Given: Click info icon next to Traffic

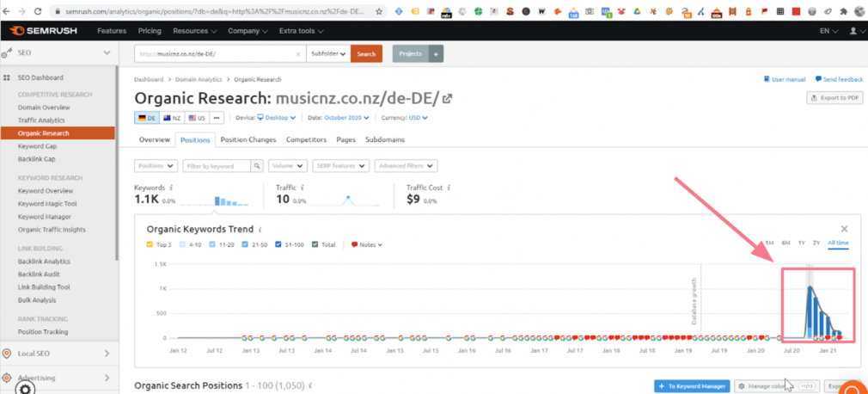Looking at the screenshot, I should [x=303, y=188].
